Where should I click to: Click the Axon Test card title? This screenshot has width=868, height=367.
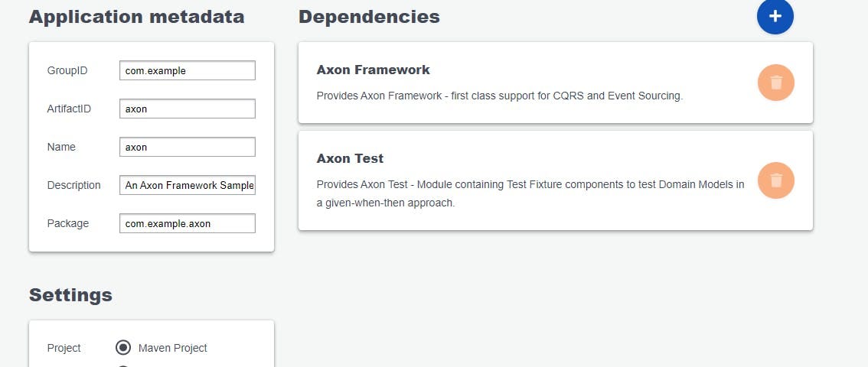(350, 158)
